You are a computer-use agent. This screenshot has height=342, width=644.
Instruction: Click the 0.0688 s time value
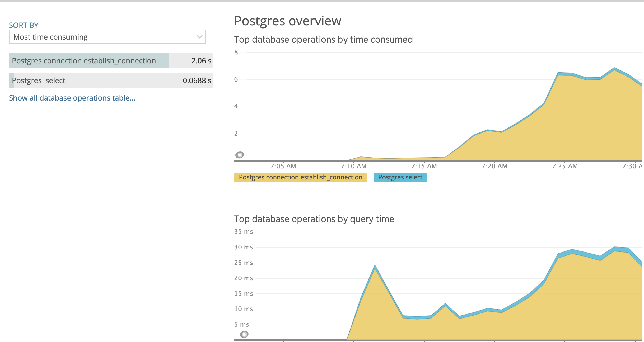click(197, 80)
